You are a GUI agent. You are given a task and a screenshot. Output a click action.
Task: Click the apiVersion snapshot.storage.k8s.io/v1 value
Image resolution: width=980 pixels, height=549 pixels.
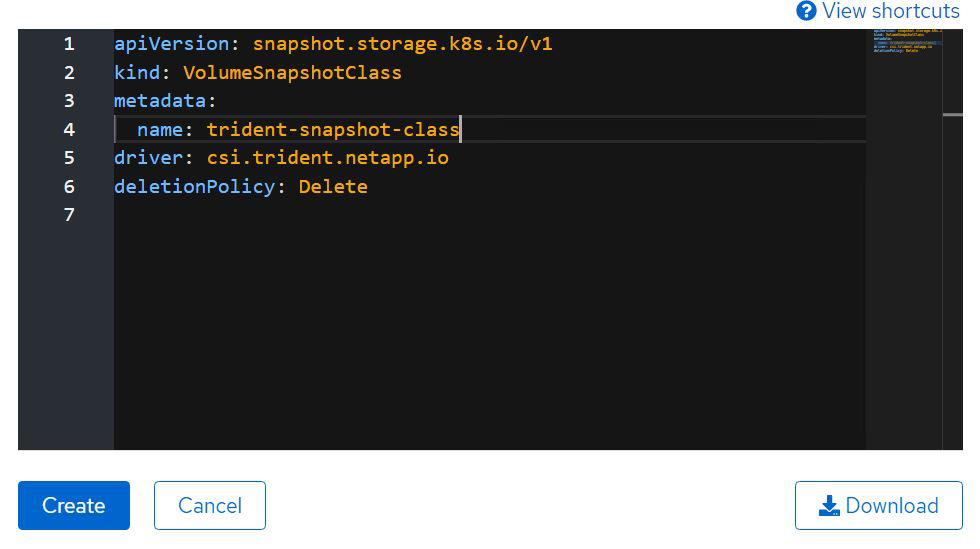[402, 44]
